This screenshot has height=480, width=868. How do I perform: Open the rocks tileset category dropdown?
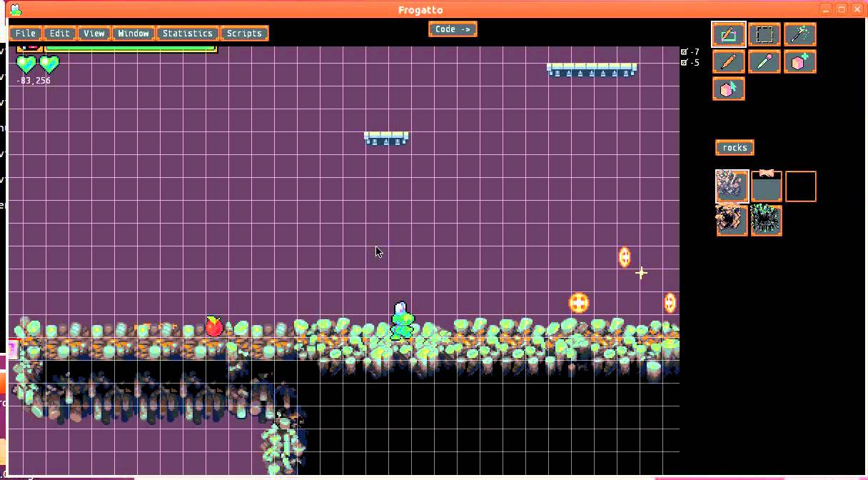pyautogui.click(x=735, y=148)
